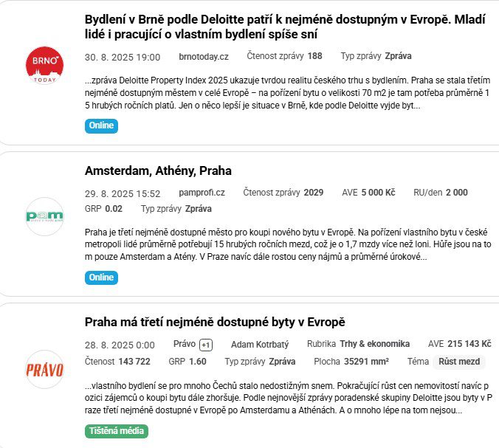Click the pamprofi.cz source name
The image size is (499, 448).
pos(202,193)
